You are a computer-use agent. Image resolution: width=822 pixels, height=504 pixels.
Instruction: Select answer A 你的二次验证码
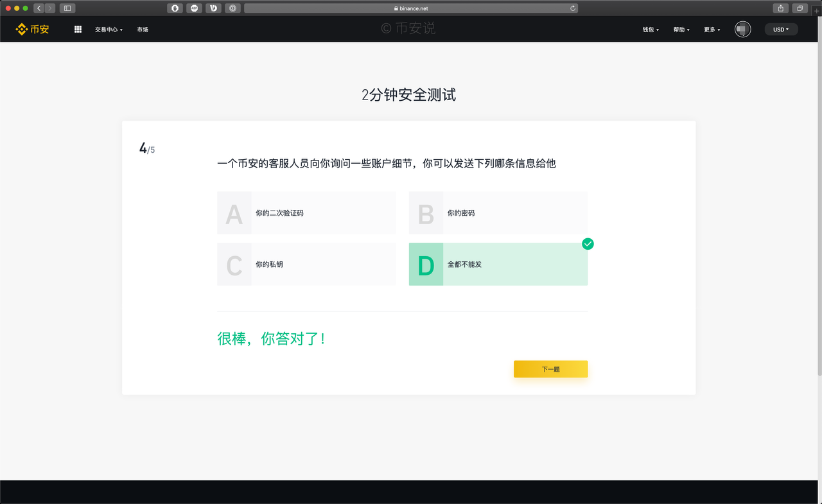click(306, 213)
